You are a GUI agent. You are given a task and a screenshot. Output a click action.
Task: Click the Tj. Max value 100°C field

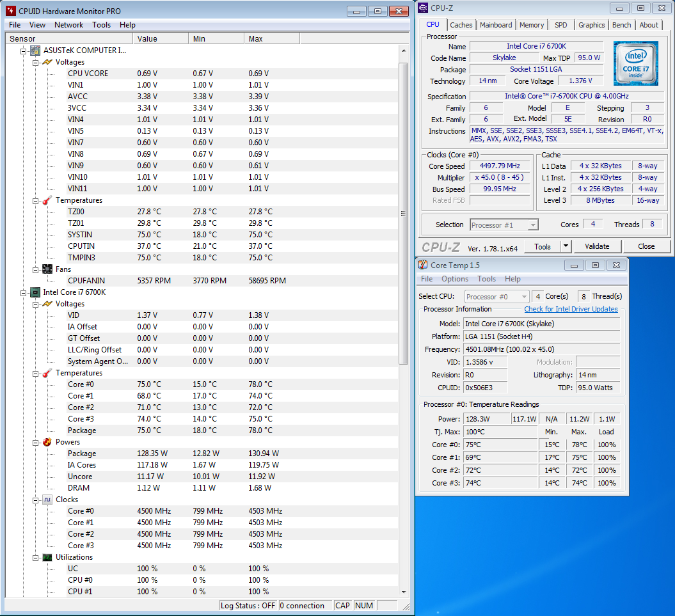[x=501, y=432]
